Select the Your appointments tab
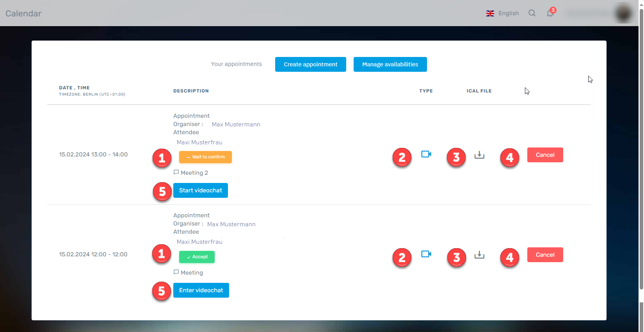 [236, 64]
